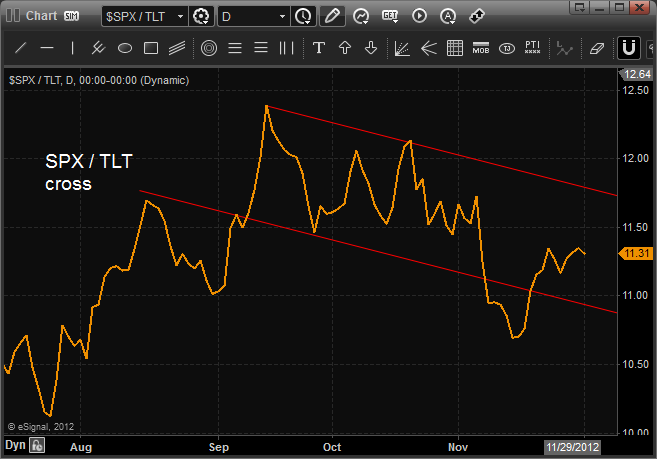Click the Nov label on time axis
657x459 pixels.
tap(458, 447)
